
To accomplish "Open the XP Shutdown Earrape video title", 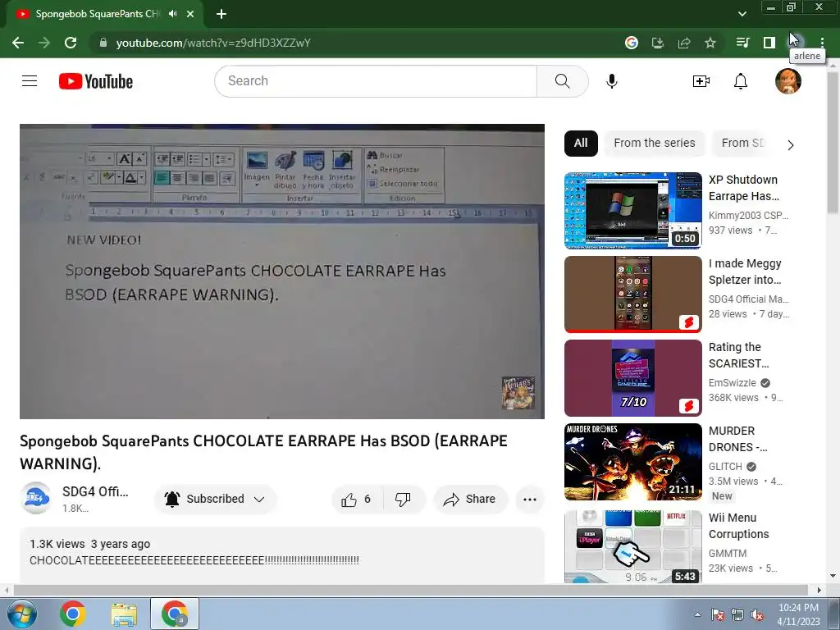I will pos(743,188).
